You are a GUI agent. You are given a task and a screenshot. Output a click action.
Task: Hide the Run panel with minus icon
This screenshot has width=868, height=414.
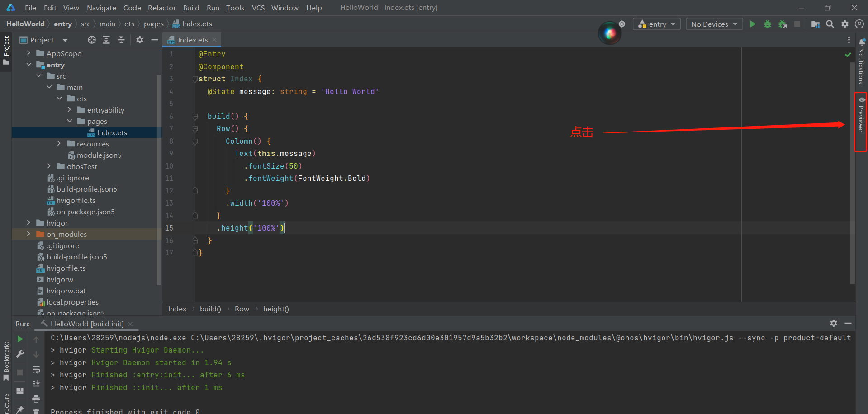pos(848,323)
